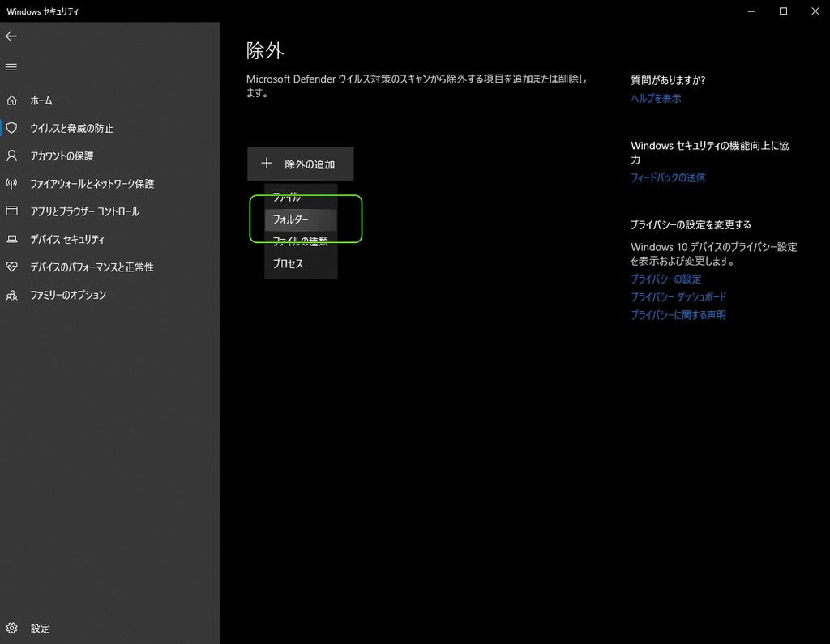Click the firewall antenna icon

tap(11, 183)
